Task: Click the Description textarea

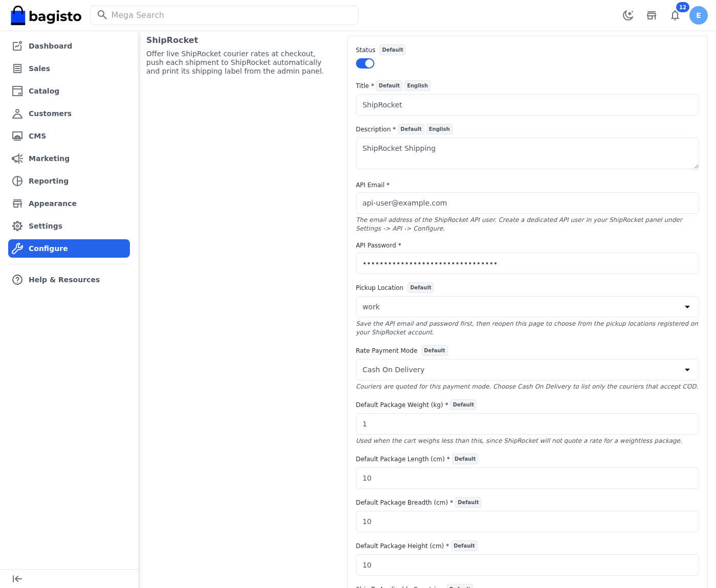Action: pos(527,153)
